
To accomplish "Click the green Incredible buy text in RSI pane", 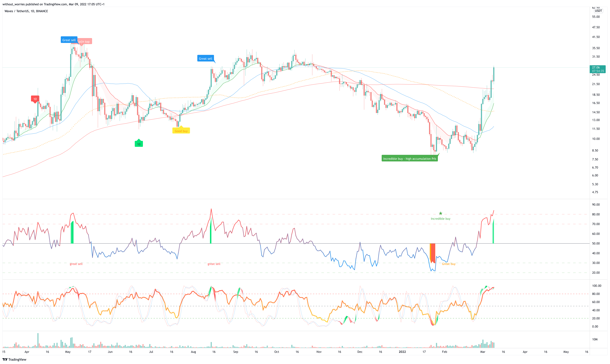I will pyautogui.click(x=441, y=219).
